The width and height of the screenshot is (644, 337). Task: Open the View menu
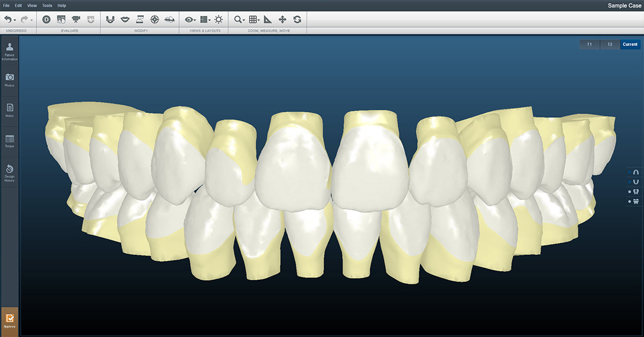point(32,5)
